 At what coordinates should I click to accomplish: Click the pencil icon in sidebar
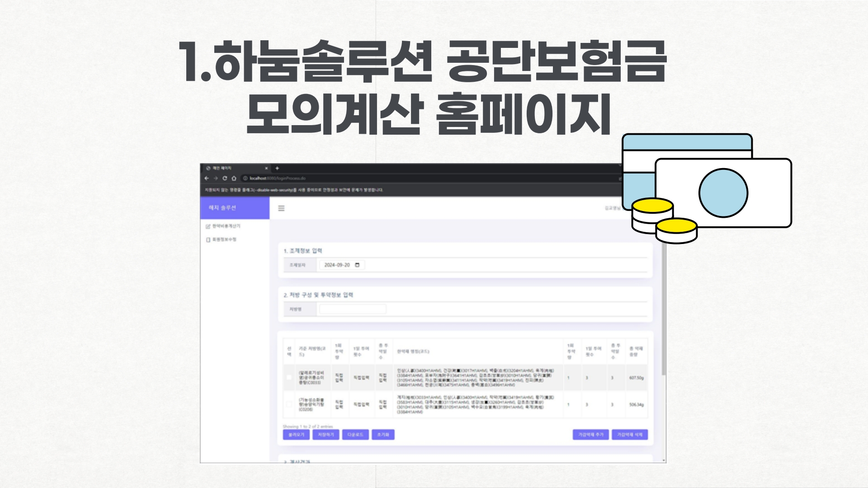[x=208, y=226]
